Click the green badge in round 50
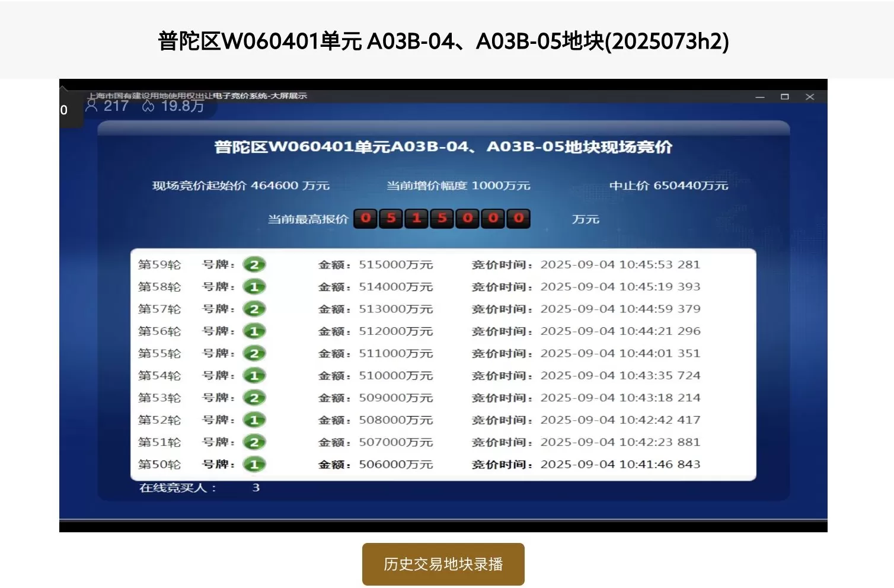This screenshot has height=588, width=894. [255, 465]
